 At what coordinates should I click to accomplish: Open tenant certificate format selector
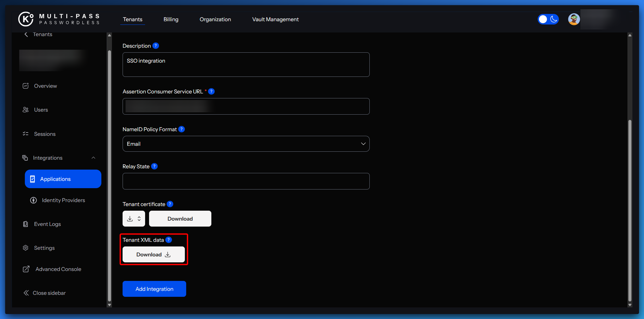134,219
